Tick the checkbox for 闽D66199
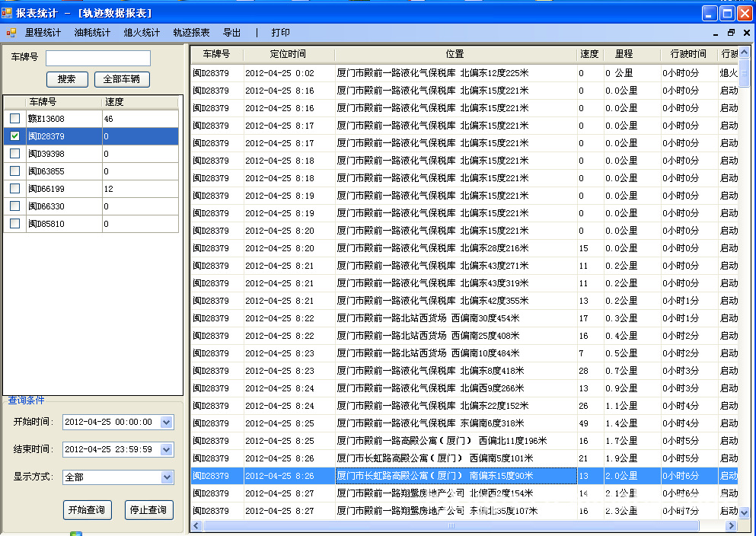 click(x=15, y=189)
